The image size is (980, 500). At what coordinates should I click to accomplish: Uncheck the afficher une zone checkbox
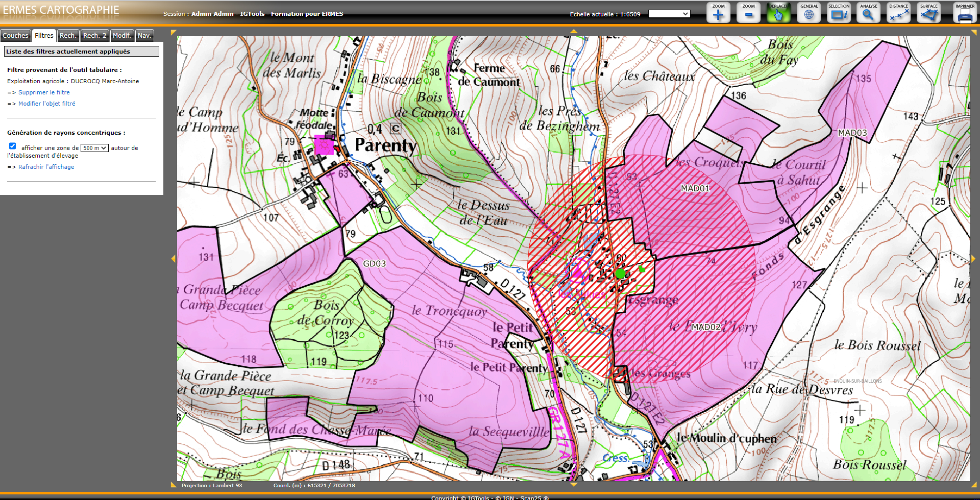13,146
